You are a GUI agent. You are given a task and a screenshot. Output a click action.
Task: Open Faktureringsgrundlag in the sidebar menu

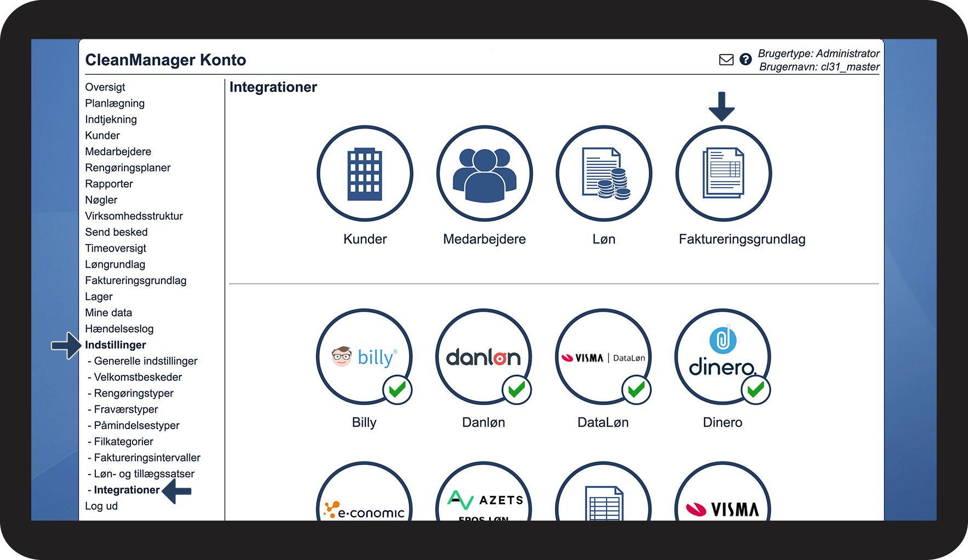[136, 280]
